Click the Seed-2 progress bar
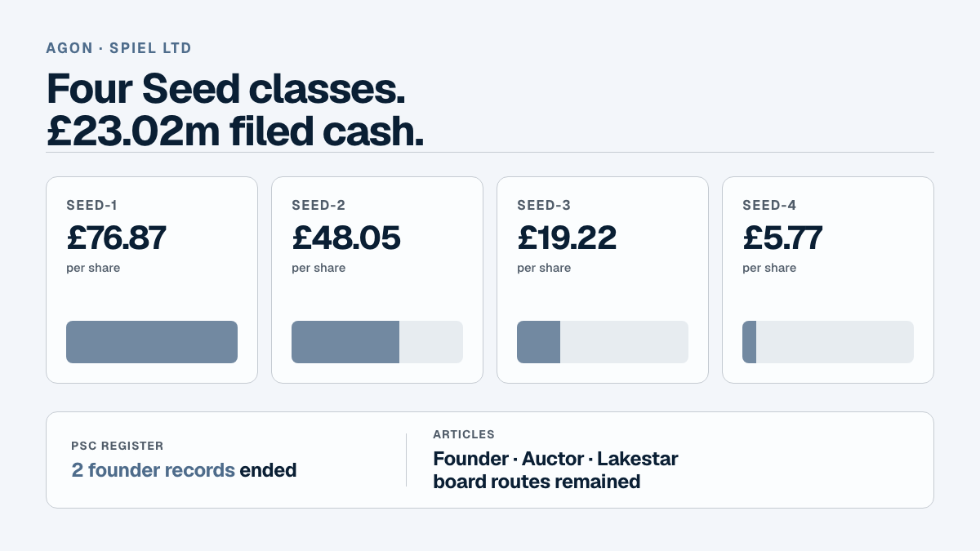 (x=377, y=342)
